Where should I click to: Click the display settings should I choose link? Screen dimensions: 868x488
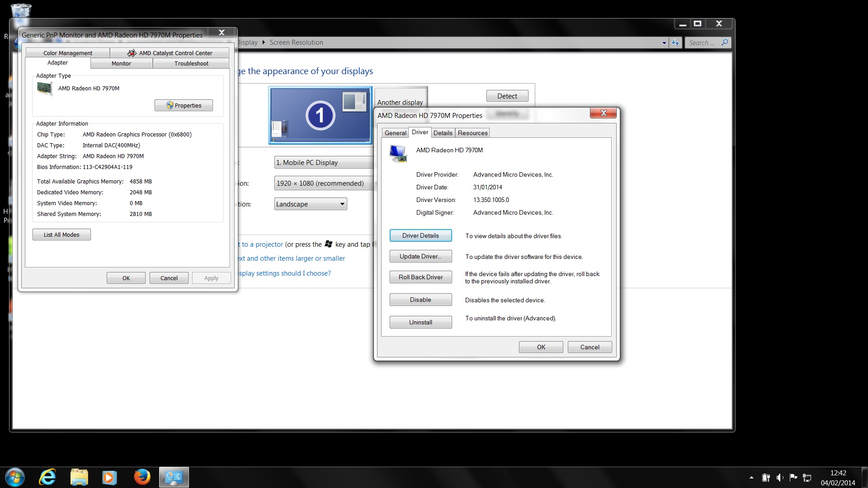[x=284, y=273]
